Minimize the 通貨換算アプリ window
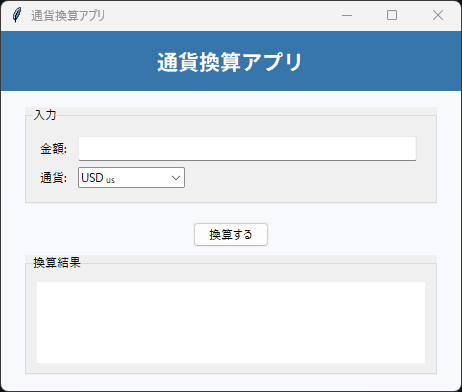Image resolution: width=462 pixels, height=392 pixels. [x=347, y=15]
